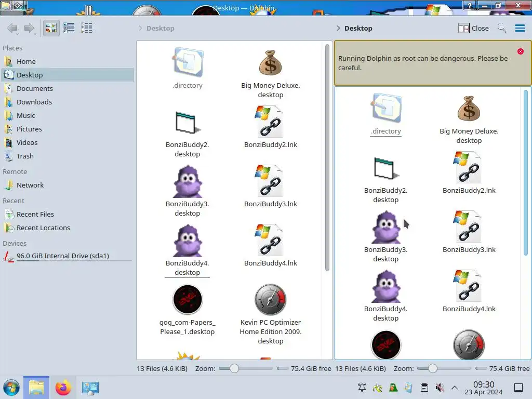Expand left pane breadcrumb chevron
The width and height of the screenshot is (532, 399).
click(x=140, y=28)
